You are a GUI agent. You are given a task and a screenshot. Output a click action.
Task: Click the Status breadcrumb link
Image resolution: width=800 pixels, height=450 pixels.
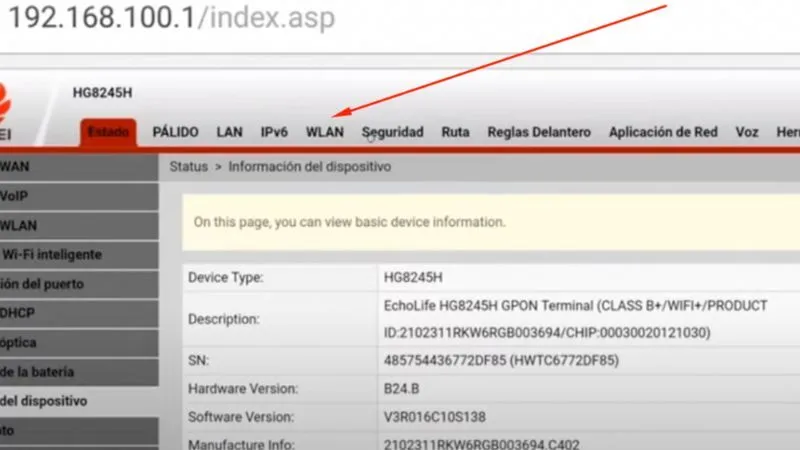188,167
